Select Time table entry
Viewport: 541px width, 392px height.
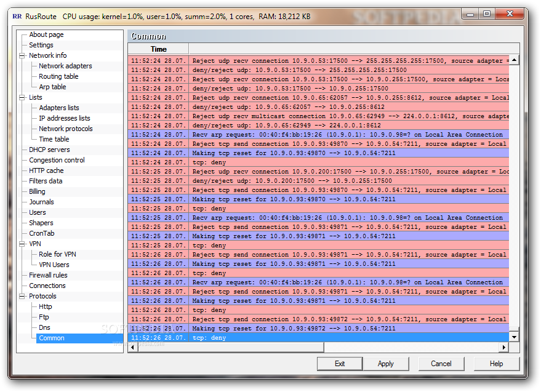54,140
